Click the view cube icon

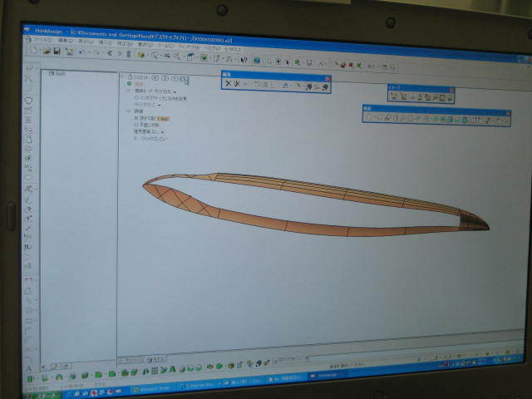point(190,57)
